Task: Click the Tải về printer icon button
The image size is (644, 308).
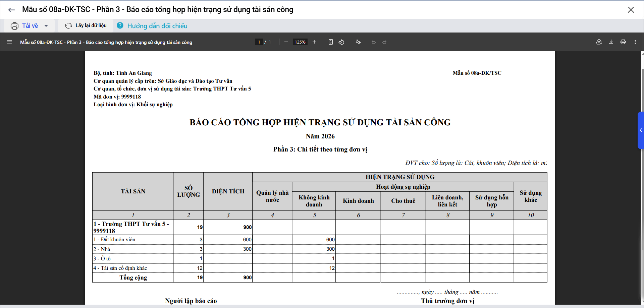Action: (x=15, y=26)
